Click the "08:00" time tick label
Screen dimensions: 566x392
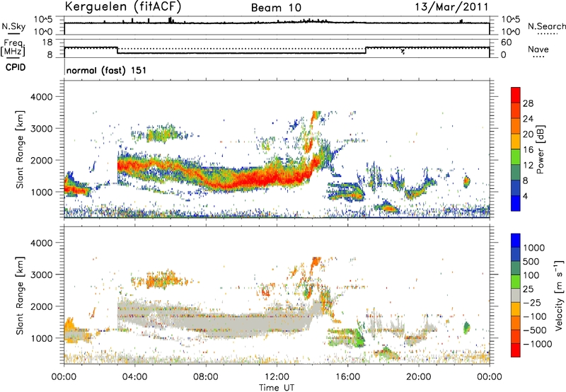pos(205,377)
